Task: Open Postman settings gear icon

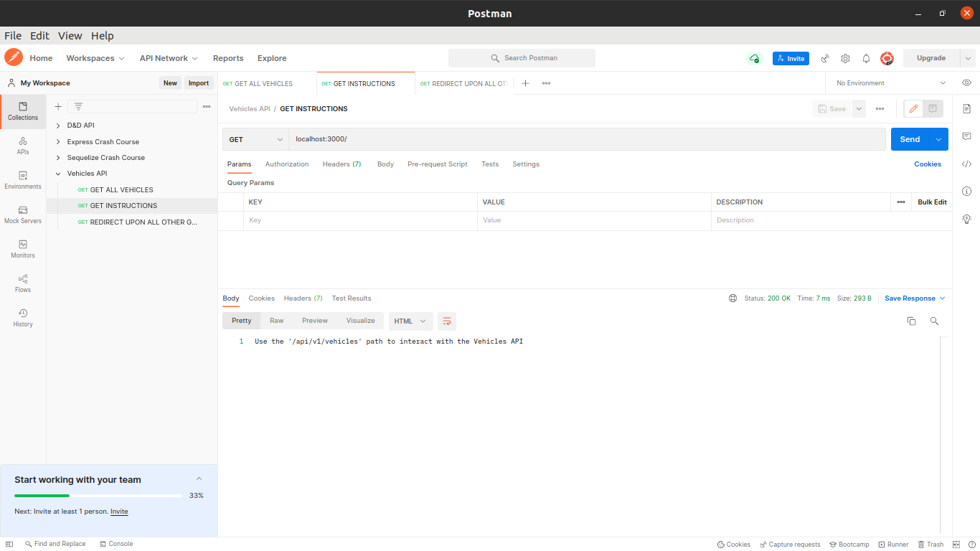Action: (x=845, y=58)
